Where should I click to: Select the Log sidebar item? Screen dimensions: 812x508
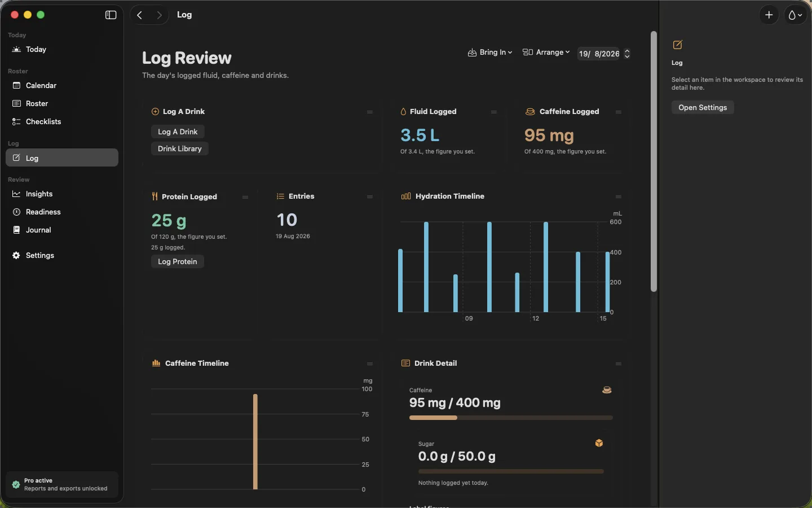62,158
